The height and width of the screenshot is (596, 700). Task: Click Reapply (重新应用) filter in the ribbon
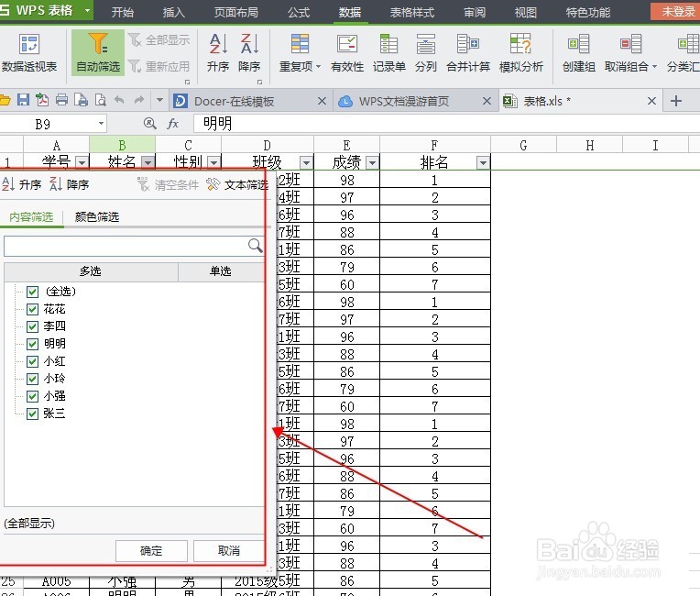click(159, 67)
